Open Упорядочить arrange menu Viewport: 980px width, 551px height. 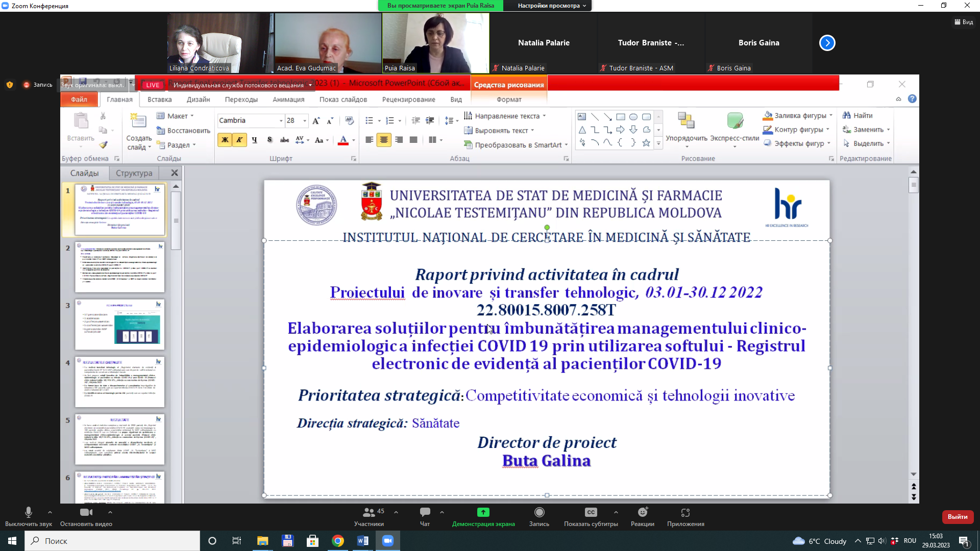pos(687,130)
